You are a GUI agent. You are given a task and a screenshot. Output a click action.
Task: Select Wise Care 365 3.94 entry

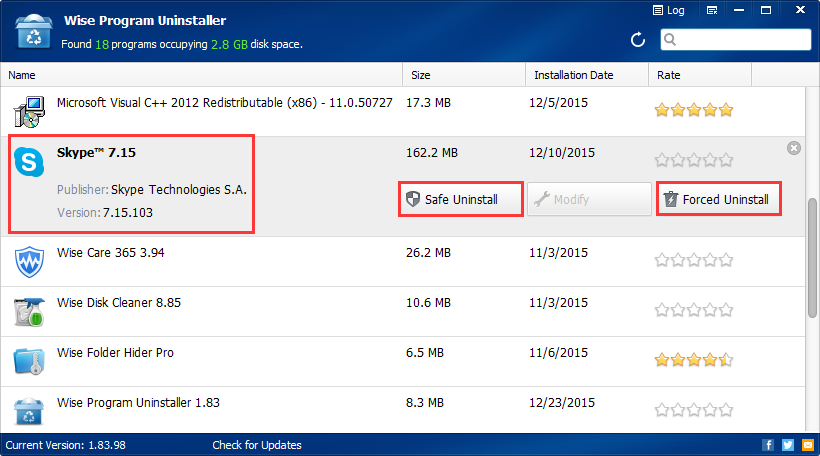[110, 253]
